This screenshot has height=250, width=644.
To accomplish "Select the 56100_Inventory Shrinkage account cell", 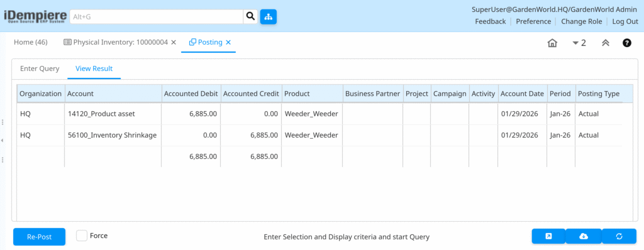I will click(113, 135).
